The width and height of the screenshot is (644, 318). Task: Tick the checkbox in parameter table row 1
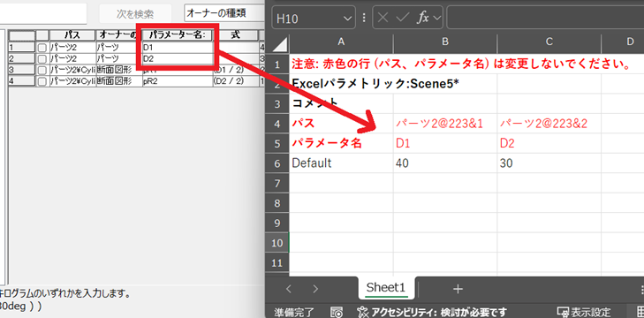42,48
